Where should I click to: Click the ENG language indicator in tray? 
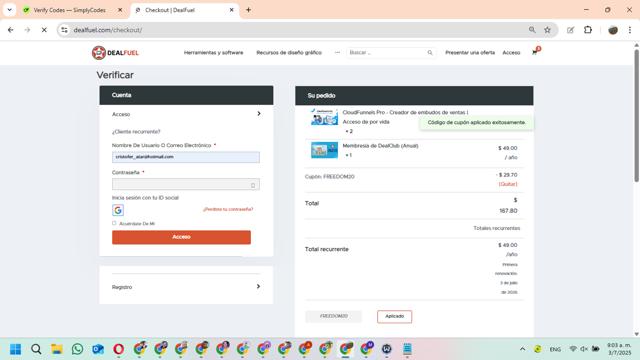point(555,349)
